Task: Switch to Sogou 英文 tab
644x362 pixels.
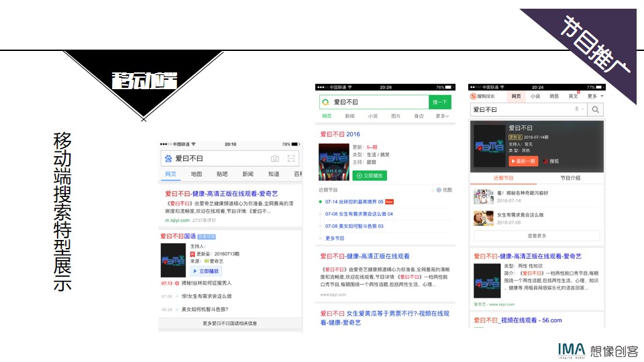Action: (573, 96)
